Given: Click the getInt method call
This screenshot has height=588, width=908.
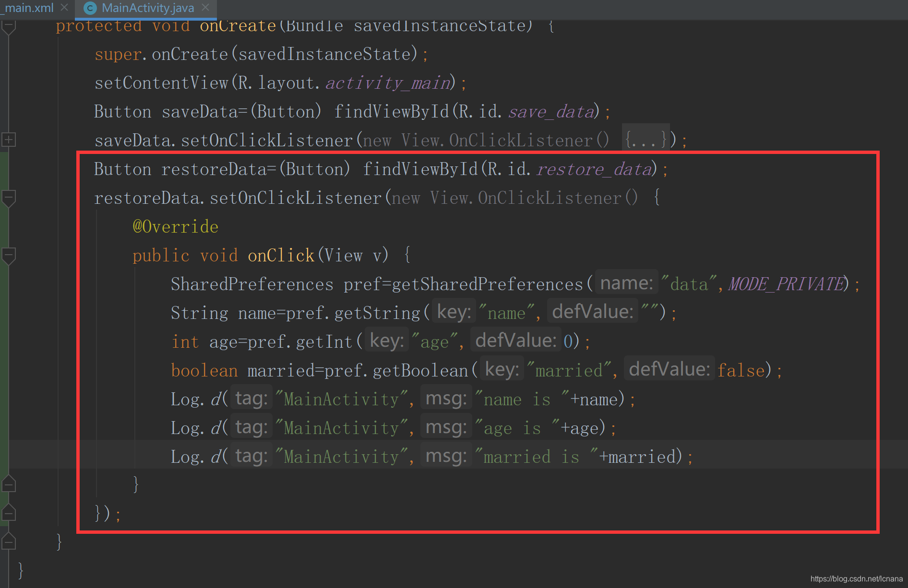Looking at the screenshot, I should [x=324, y=341].
